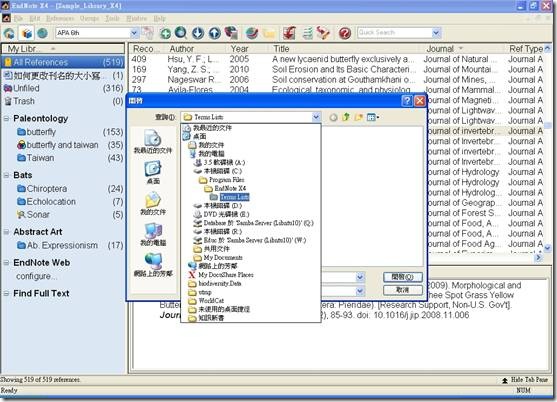Click the Insert Citation red arrow icon
The width and height of the screenshot is (557, 402).
pos(290,33)
